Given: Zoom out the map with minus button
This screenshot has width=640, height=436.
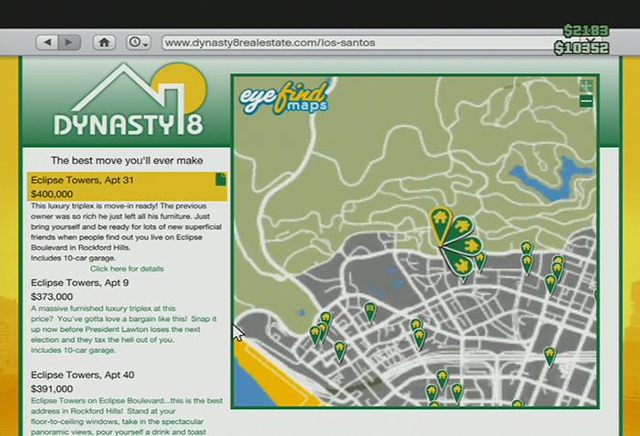Looking at the screenshot, I should point(586,101).
